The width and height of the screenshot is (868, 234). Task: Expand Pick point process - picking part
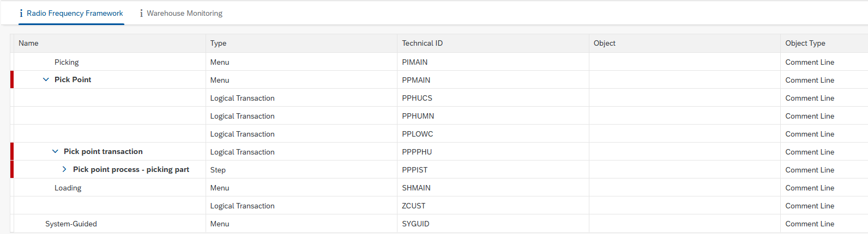coord(64,169)
